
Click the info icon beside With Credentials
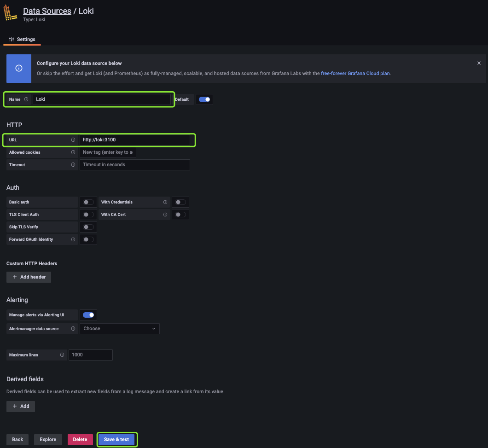point(165,202)
